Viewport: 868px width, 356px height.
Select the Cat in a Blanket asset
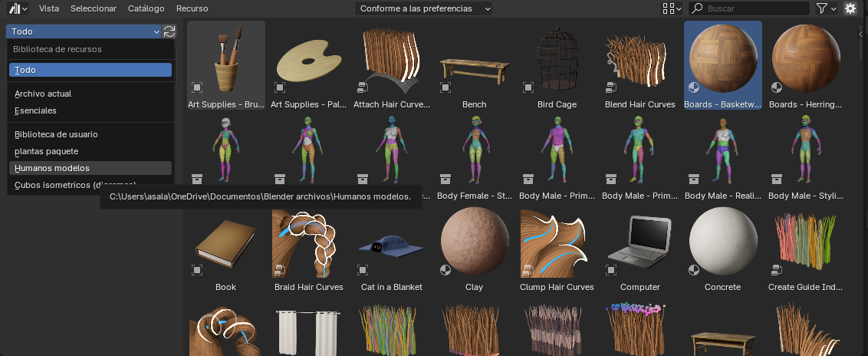click(x=392, y=248)
